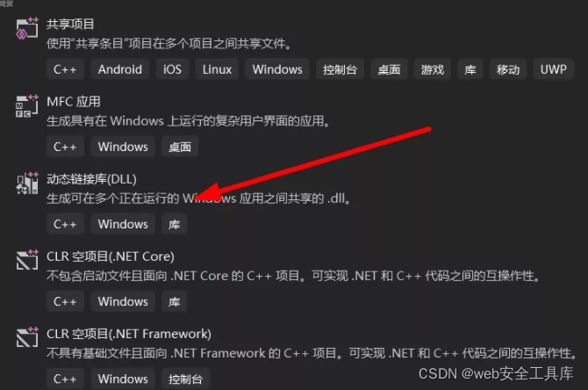Click the Linux tag under 共享项目

pos(217,69)
